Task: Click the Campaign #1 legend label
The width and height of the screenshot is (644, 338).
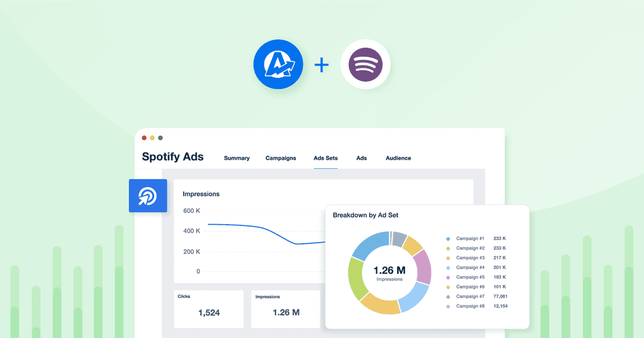Action: pyautogui.click(x=470, y=238)
